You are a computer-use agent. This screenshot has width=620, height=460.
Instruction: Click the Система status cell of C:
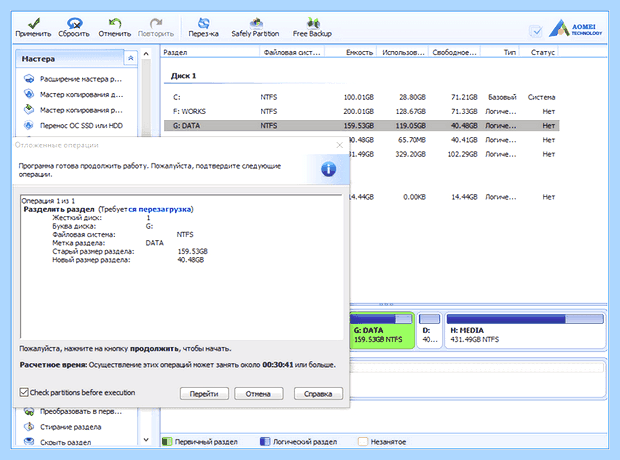(541, 97)
